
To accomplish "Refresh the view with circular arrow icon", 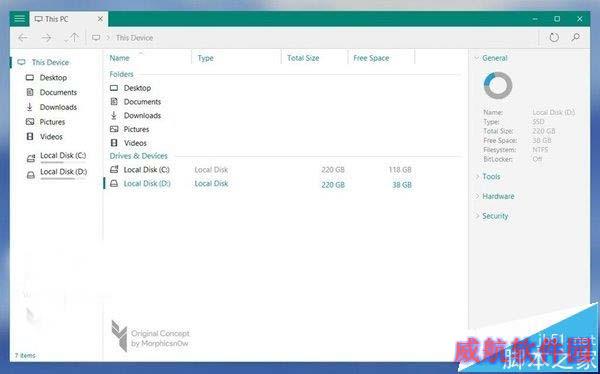I will pos(554,38).
